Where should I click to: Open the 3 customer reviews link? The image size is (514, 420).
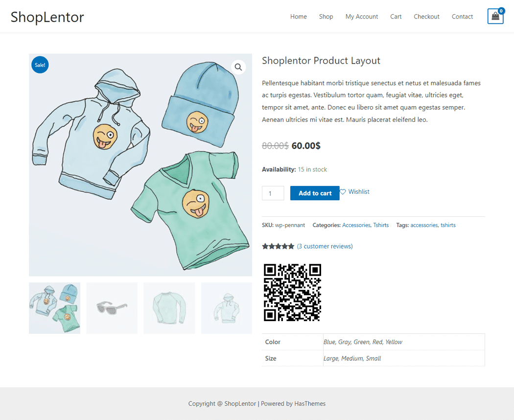click(x=325, y=246)
